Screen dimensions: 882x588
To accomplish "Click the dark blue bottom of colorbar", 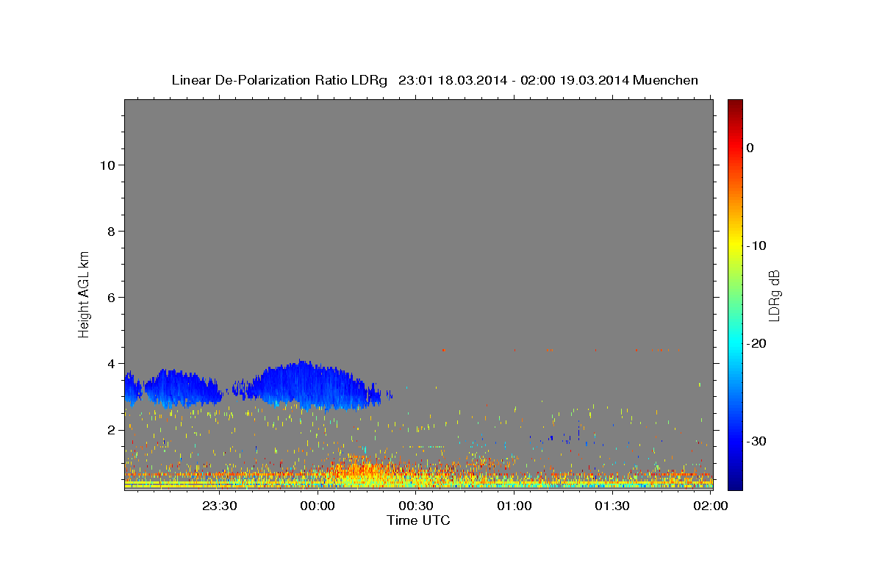I will pyautogui.click(x=735, y=484).
